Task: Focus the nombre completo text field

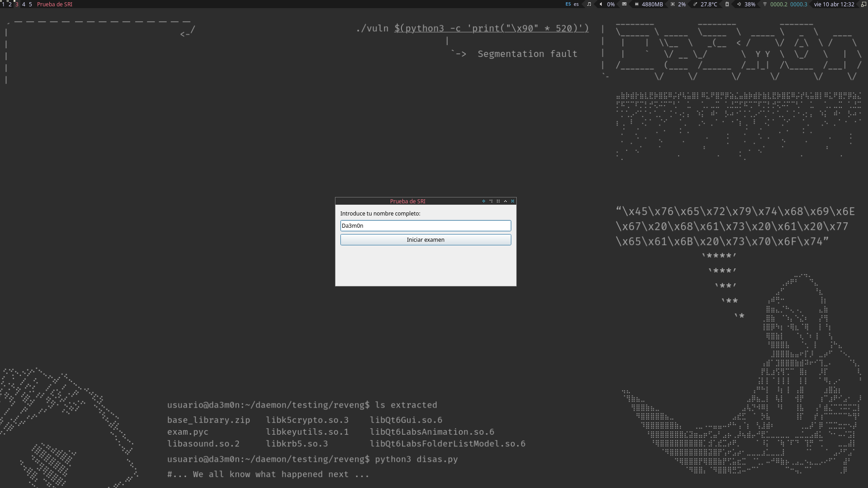Action: coord(425,225)
